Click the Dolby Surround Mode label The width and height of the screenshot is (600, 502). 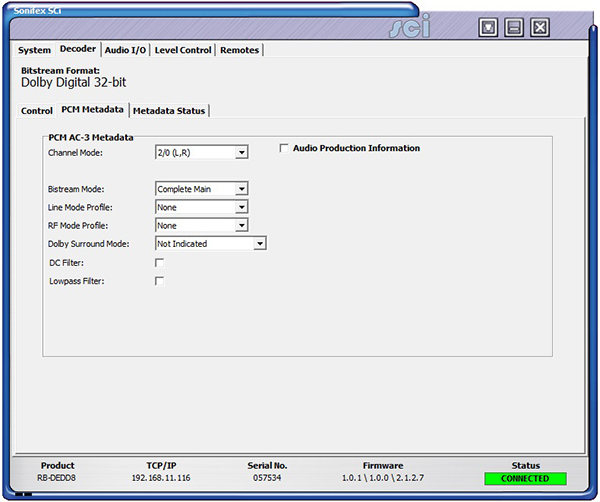tap(89, 244)
